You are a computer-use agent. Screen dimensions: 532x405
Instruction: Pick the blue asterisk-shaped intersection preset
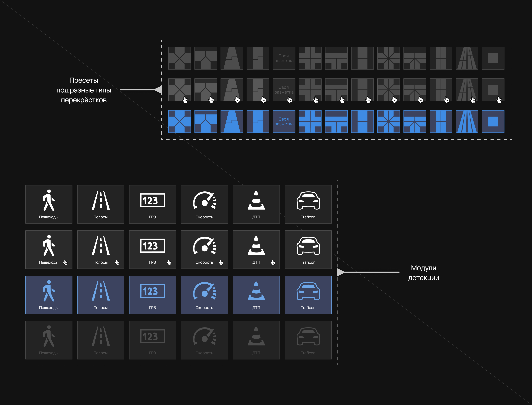tap(388, 121)
